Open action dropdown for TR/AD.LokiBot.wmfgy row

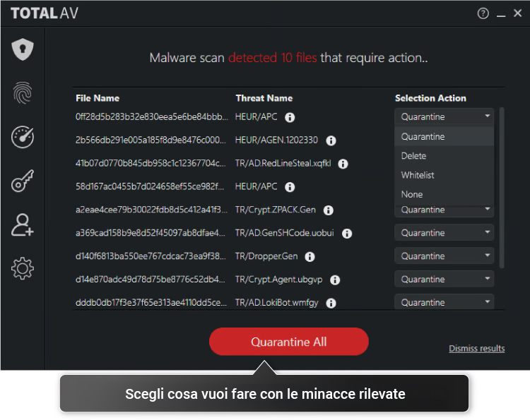[x=444, y=302]
